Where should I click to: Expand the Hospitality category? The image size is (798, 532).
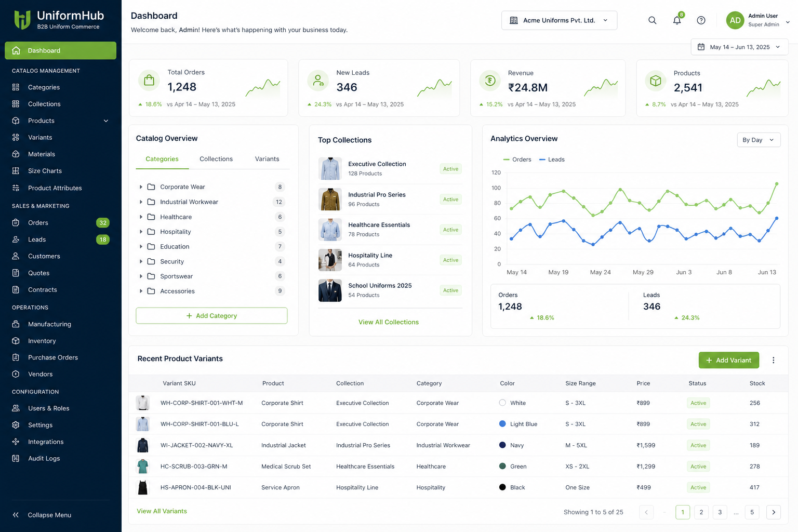coord(141,231)
